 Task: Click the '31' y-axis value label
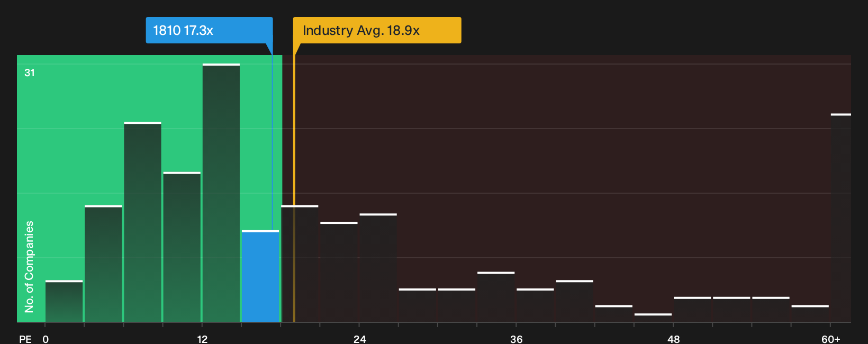[x=30, y=73]
